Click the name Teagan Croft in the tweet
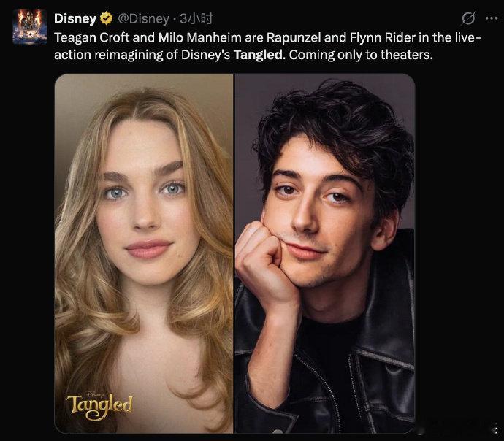Screen dimensions: 504x441 pos(89,39)
